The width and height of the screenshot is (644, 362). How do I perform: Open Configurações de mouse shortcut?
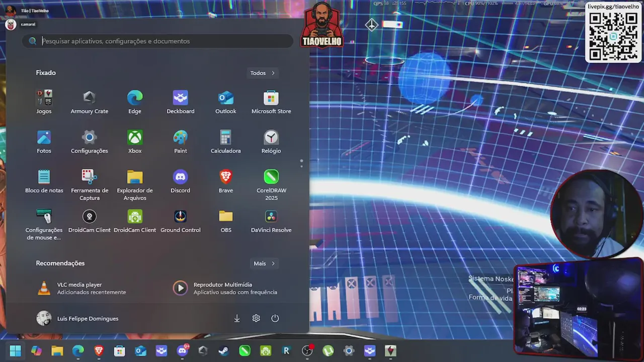[44, 224]
